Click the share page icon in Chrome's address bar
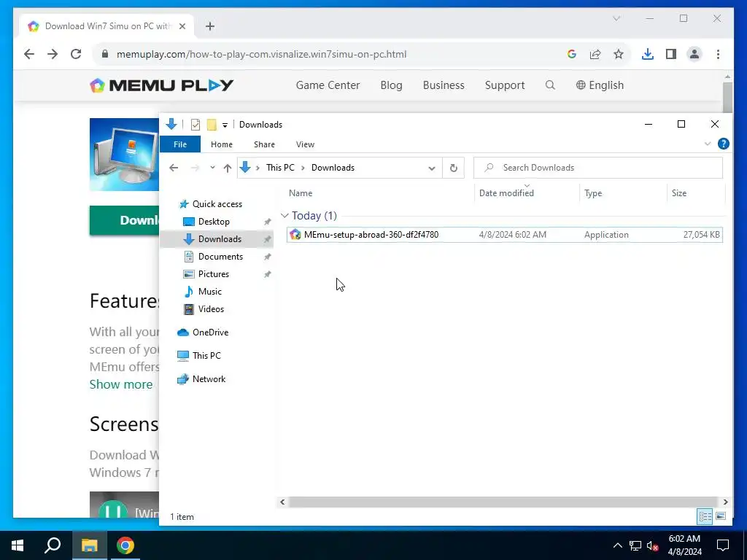 coord(595,54)
